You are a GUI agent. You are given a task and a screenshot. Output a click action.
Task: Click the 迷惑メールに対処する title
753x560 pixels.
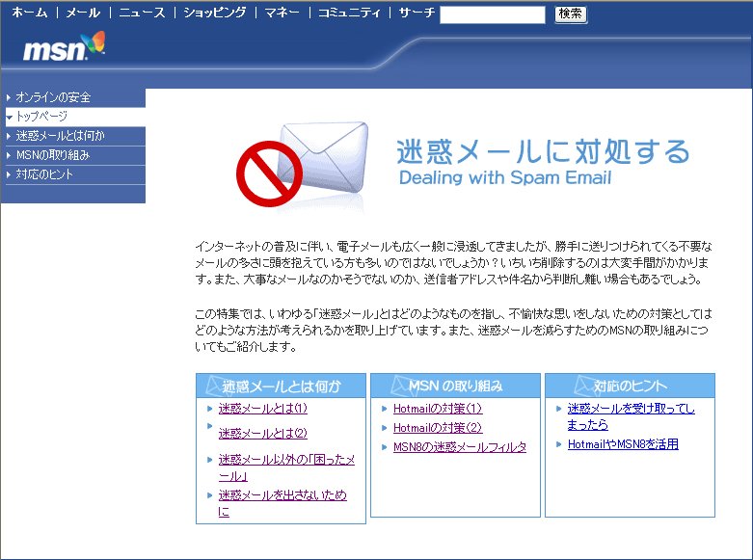(543, 151)
